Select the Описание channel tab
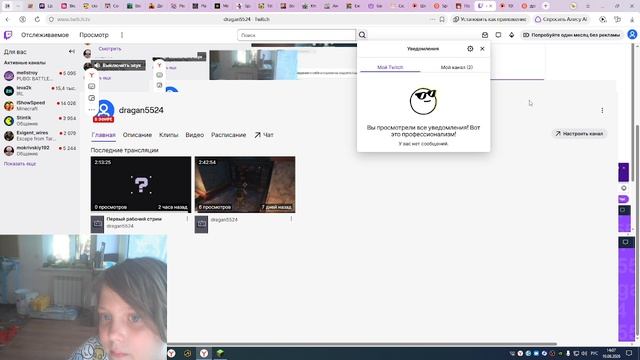Viewport: 640px width, 360px height. point(137,135)
